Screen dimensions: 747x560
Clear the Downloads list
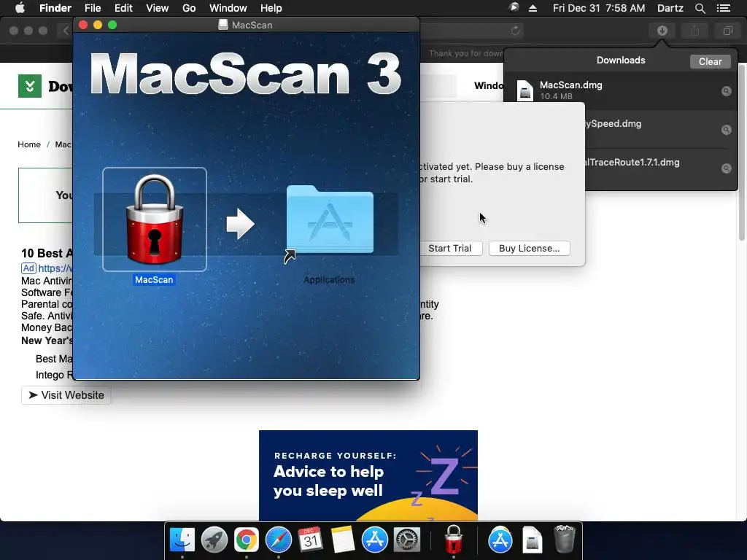click(x=710, y=61)
